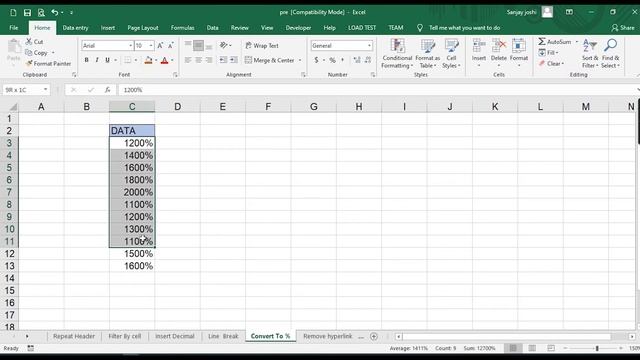The height and width of the screenshot is (360, 640).
Task: Toggle Bold formatting
Action: 87,60
